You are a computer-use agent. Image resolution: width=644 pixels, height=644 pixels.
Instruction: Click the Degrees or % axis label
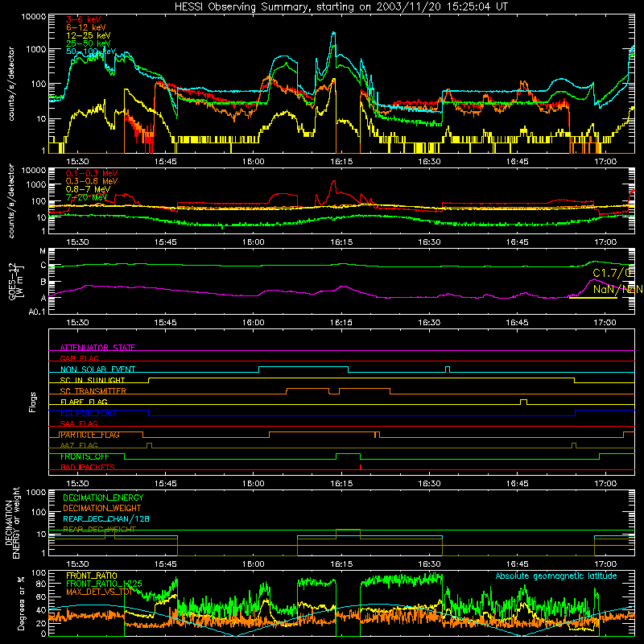coord(21,603)
